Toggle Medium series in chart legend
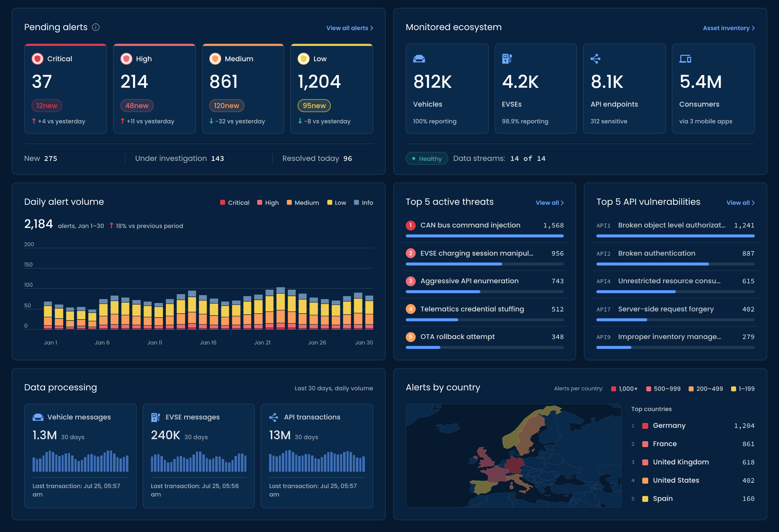Viewport: 779px width, 532px height. (x=303, y=203)
